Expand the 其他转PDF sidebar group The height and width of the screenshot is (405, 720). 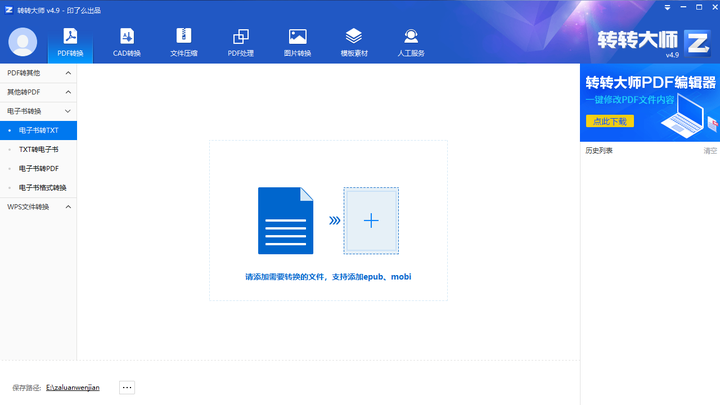click(38, 92)
